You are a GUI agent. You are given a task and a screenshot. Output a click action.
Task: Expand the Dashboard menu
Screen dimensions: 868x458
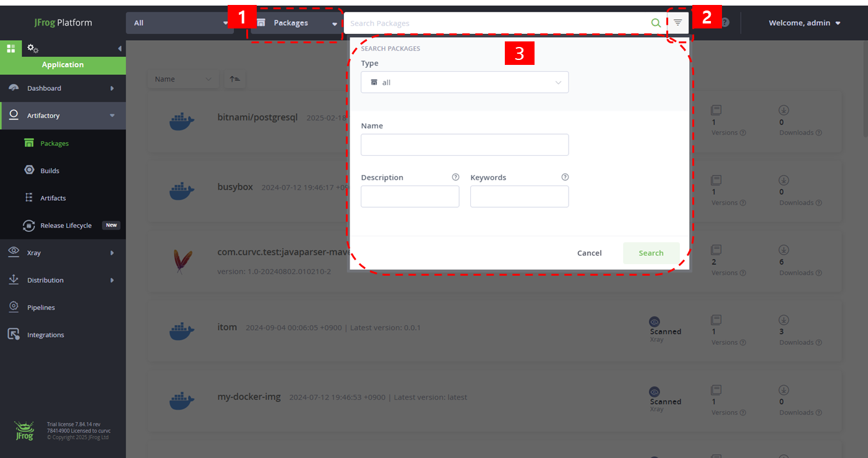63,88
